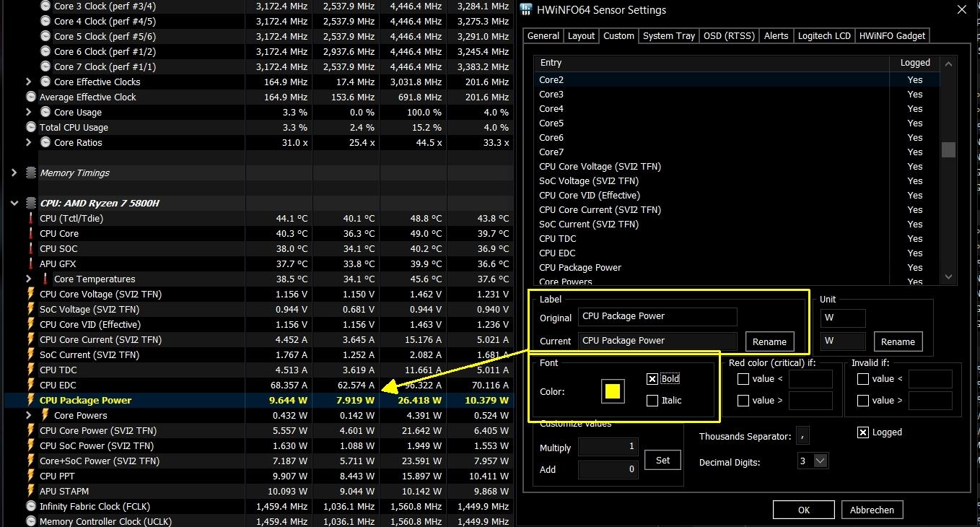Open the OSD (RTSS) tab

pyautogui.click(x=728, y=36)
